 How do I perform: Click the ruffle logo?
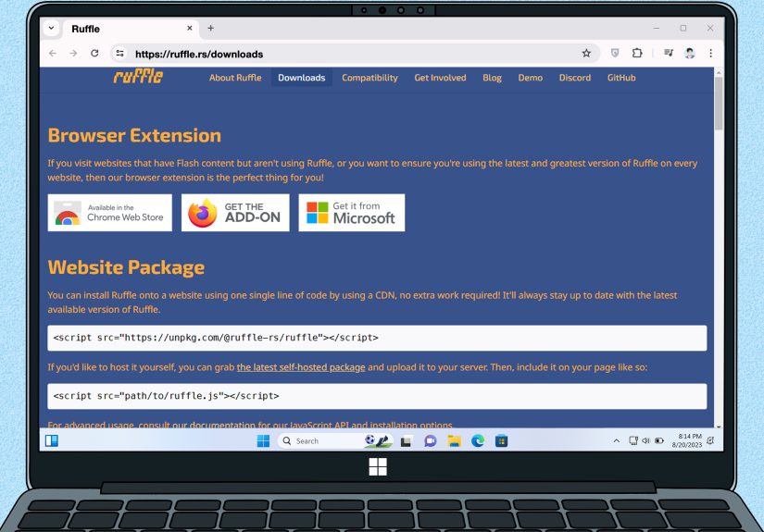(138, 77)
